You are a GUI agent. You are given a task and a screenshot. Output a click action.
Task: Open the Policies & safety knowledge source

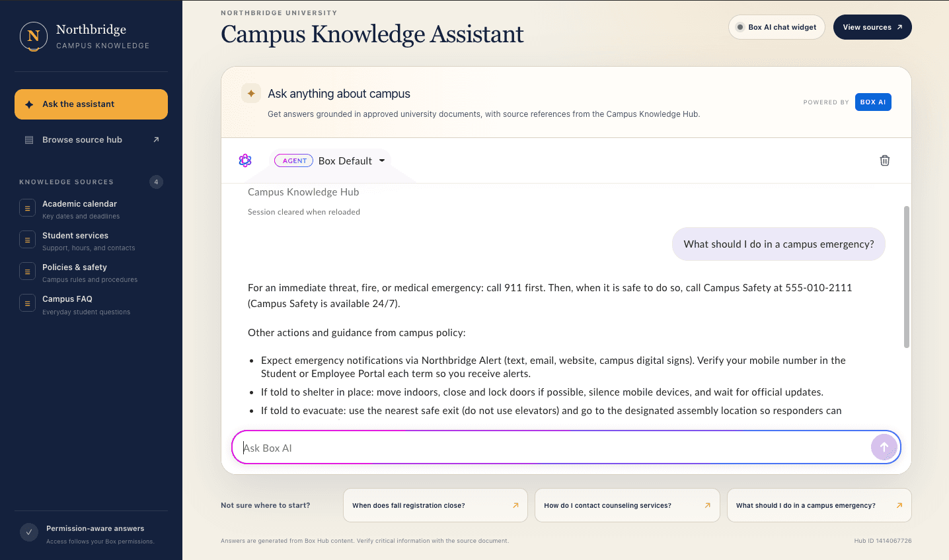tap(91, 273)
